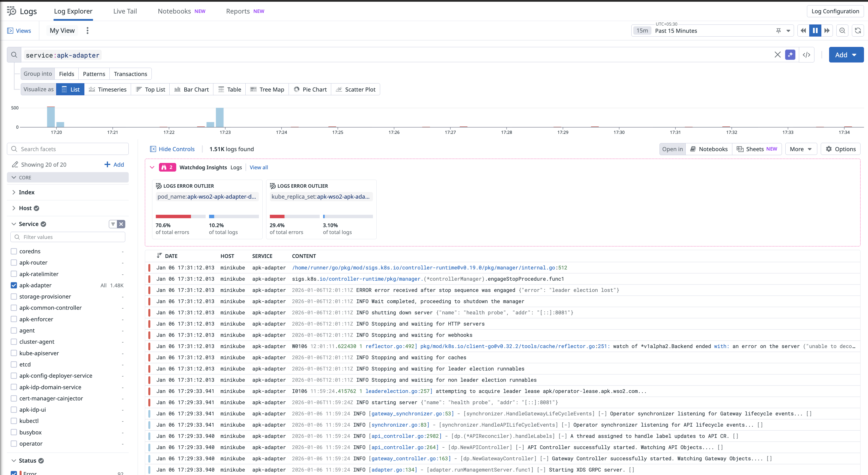
Task: Collapse the CORE facet group
Action: [68, 178]
